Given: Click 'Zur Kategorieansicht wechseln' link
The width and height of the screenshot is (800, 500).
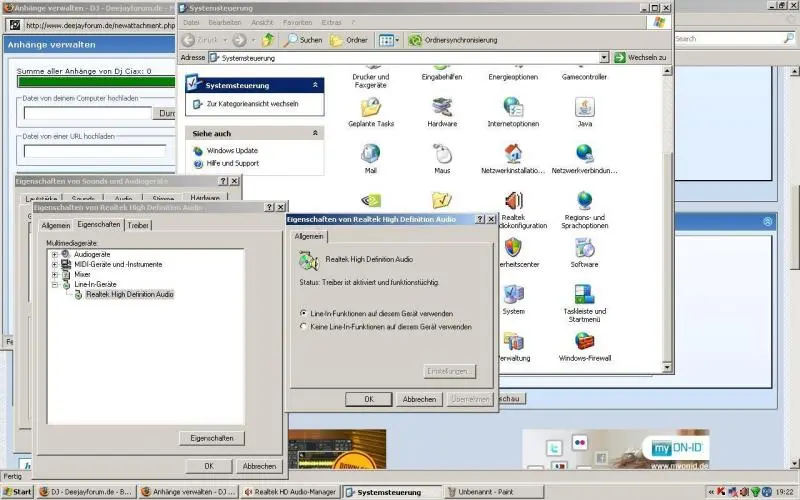Looking at the screenshot, I should [x=253, y=104].
